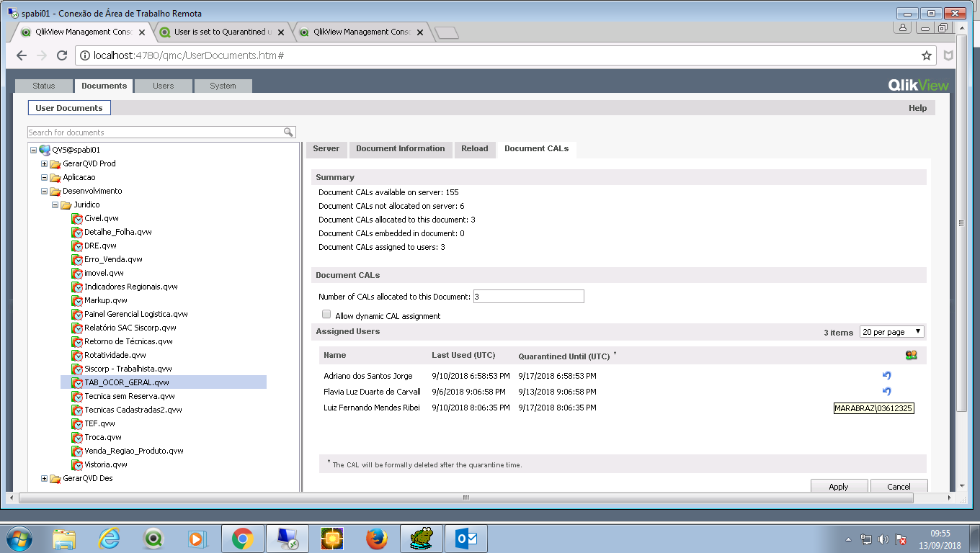Open the Aplicacao folder
The height and width of the screenshot is (553, 980).
79,177
